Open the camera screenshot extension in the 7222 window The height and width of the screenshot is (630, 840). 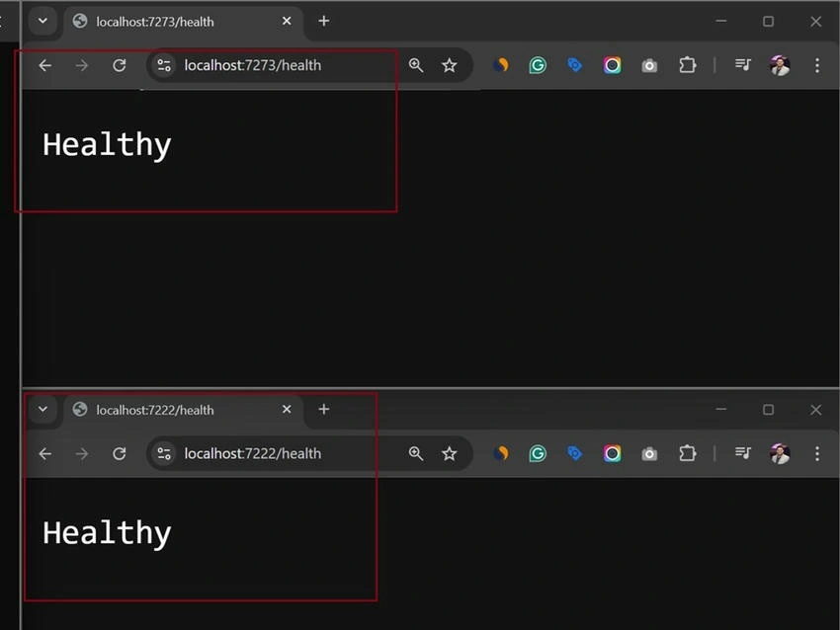[x=649, y=454]
